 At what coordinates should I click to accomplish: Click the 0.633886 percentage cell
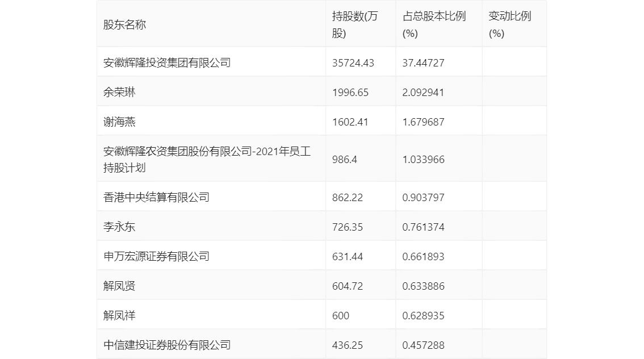[x=423, y=286]
